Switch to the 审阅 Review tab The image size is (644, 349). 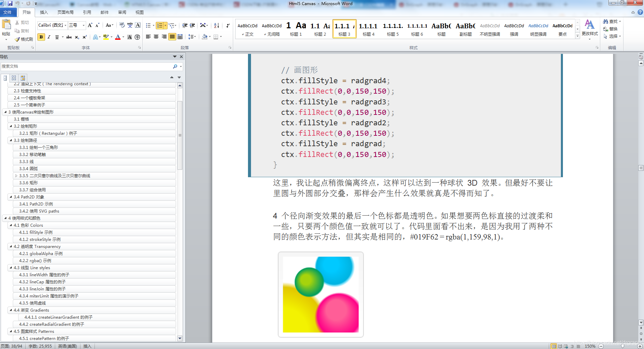point(122,12)
